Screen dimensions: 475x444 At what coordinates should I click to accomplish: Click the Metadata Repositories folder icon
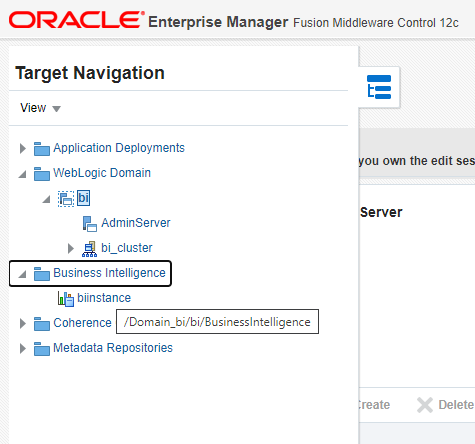[x=42, y=349]
